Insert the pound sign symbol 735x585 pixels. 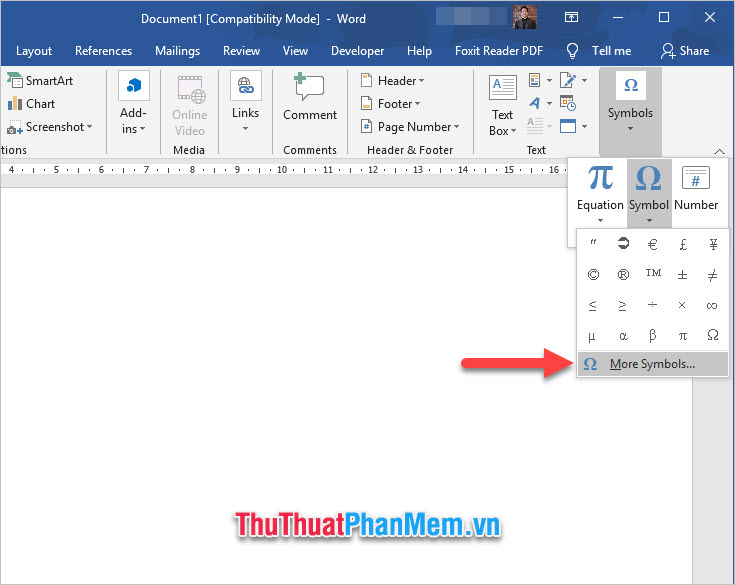(683, 244)
